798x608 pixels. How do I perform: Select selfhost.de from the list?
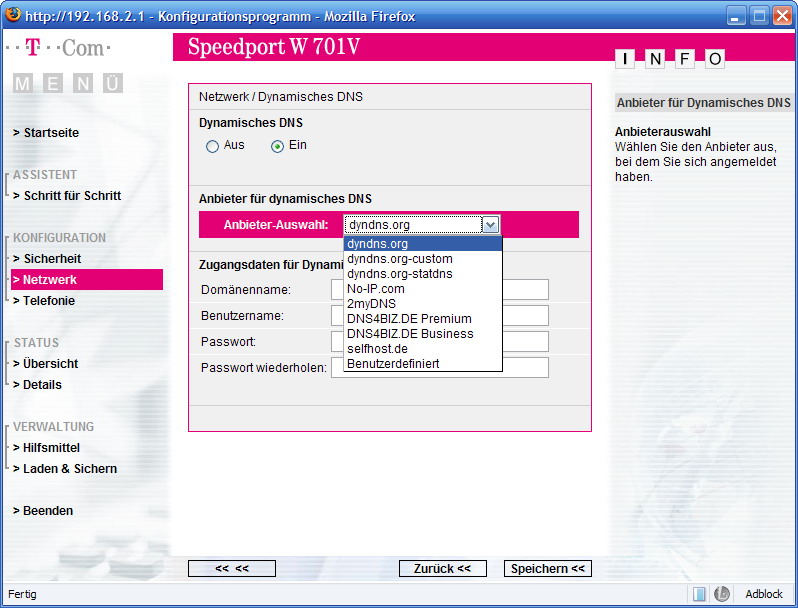coord(423,349)
